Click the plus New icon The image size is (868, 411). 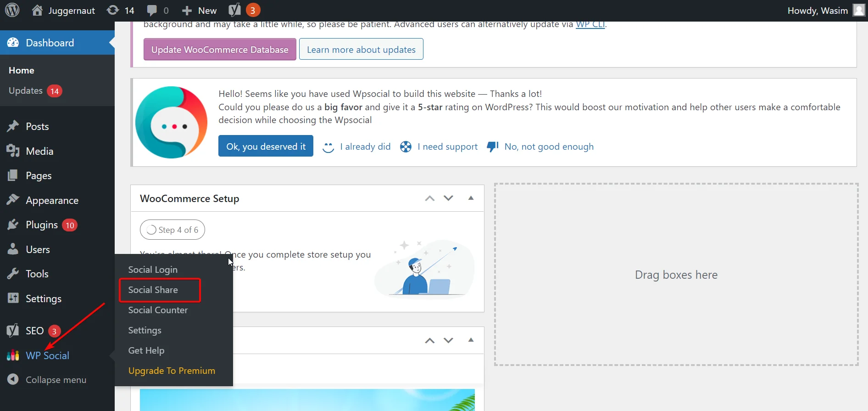(x=186, y=11)
